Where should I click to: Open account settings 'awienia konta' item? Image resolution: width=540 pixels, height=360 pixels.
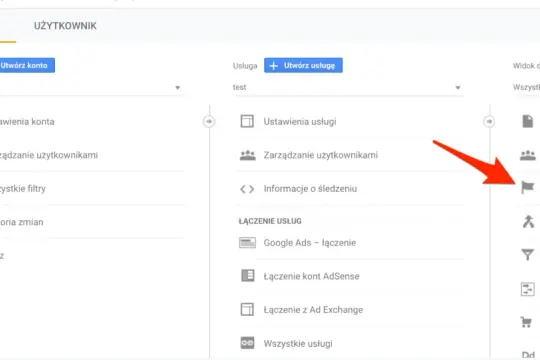(27, 122)
